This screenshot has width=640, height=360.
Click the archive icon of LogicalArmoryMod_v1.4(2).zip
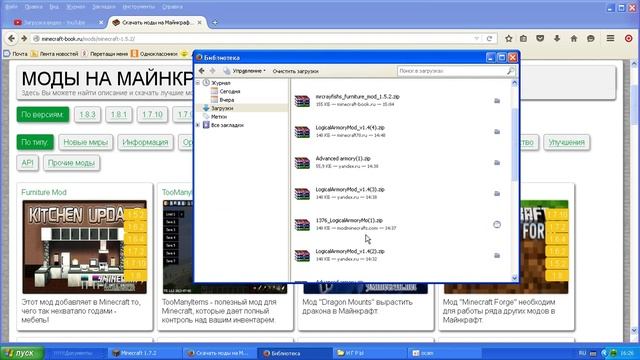click(x=302, y=256)
